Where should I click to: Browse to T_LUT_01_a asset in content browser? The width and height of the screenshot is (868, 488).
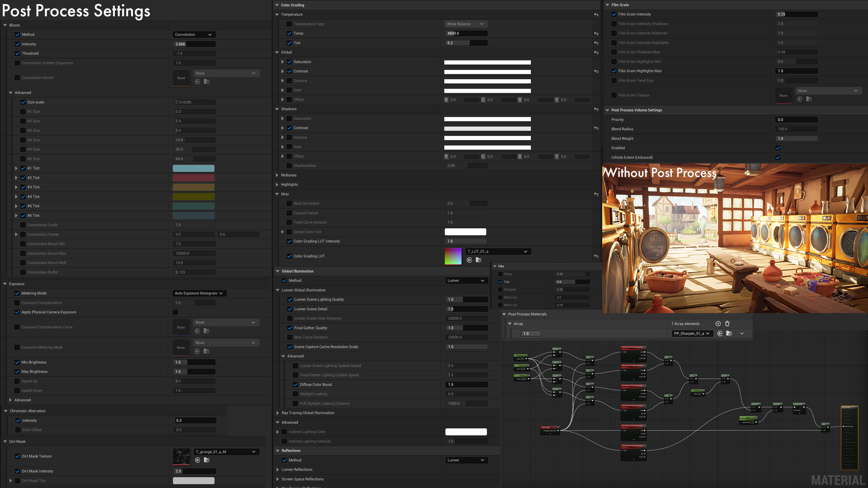pos(478,260)
